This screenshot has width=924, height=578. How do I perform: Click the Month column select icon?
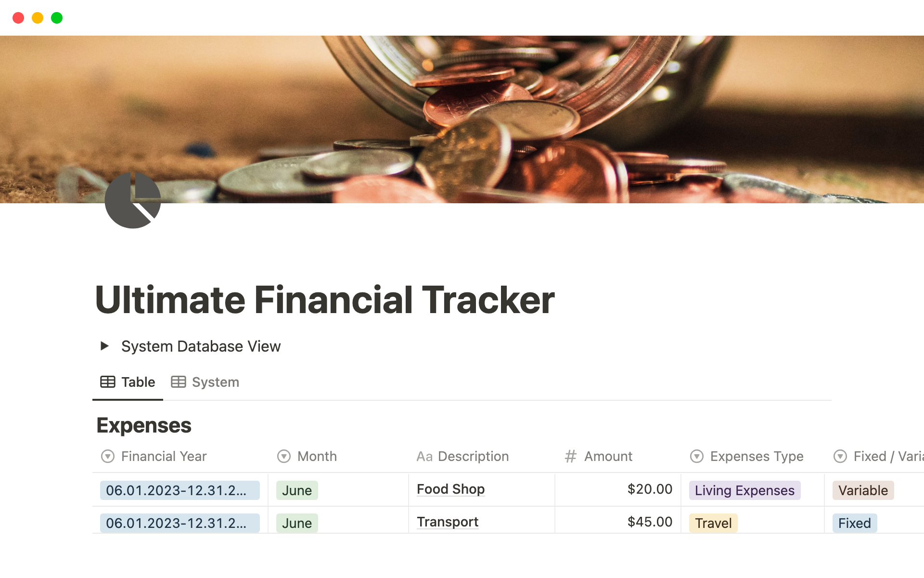click(x=284, y=456)
